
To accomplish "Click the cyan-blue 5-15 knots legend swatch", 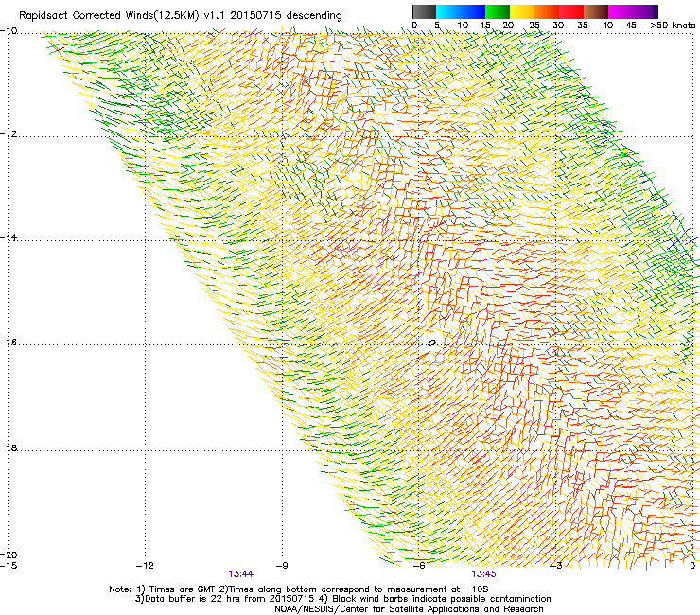I will click(461, 11).
